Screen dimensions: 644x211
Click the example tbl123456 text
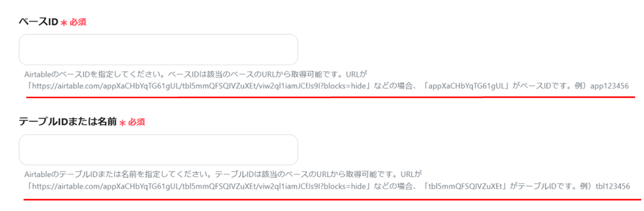(613, 186)
